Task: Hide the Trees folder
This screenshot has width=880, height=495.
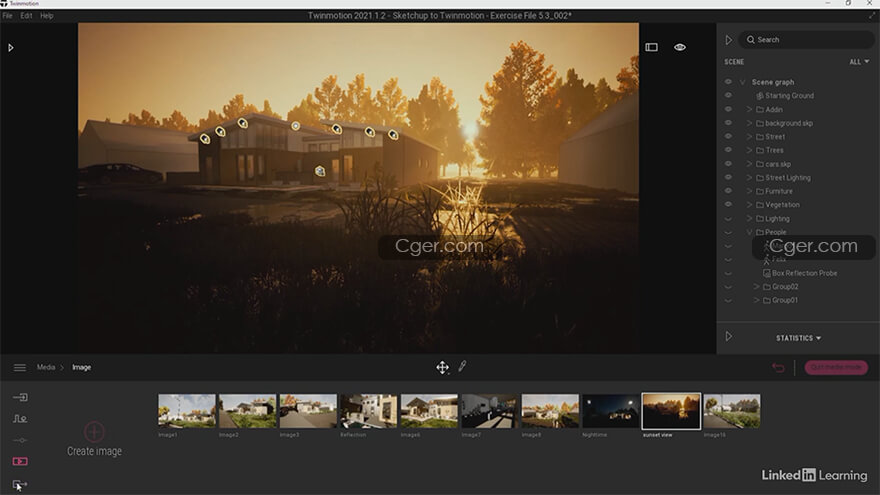Action: [728, 150]
